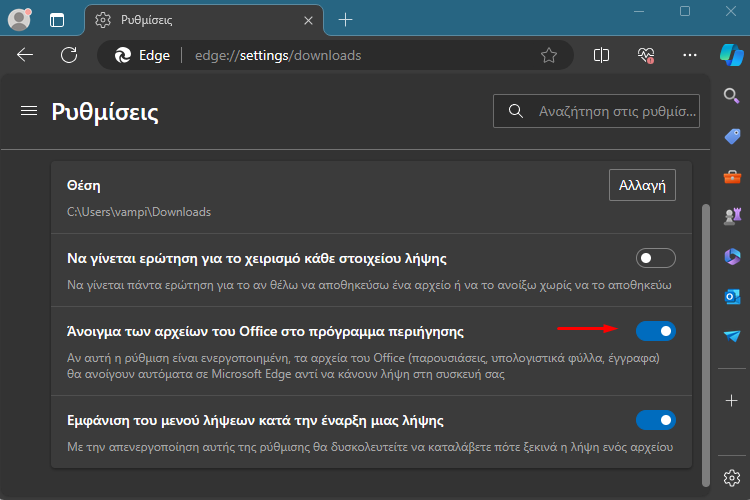Go back with the back arrow
Image resolution: width=750 pixels, height=500 pixels.
pos(25,55)
